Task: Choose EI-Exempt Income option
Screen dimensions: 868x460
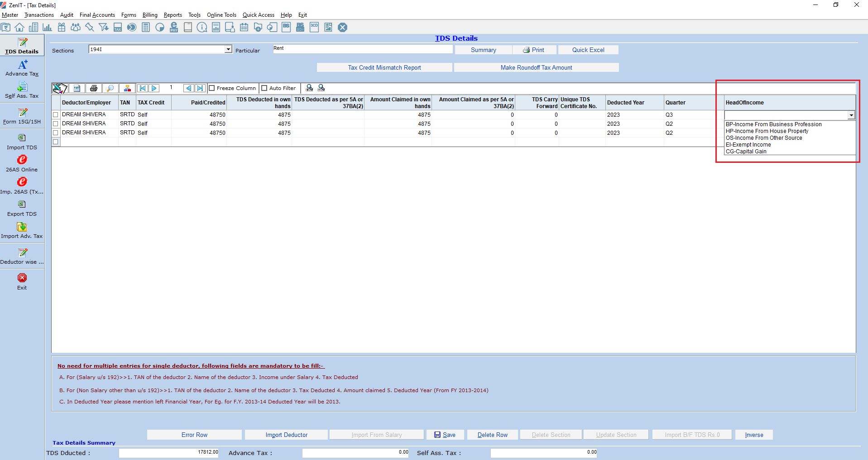Action: pos(748,145)
